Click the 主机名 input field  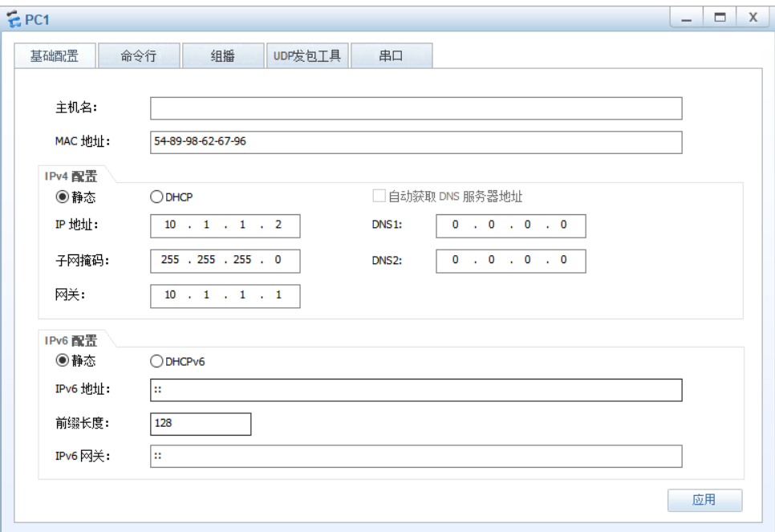416,108
